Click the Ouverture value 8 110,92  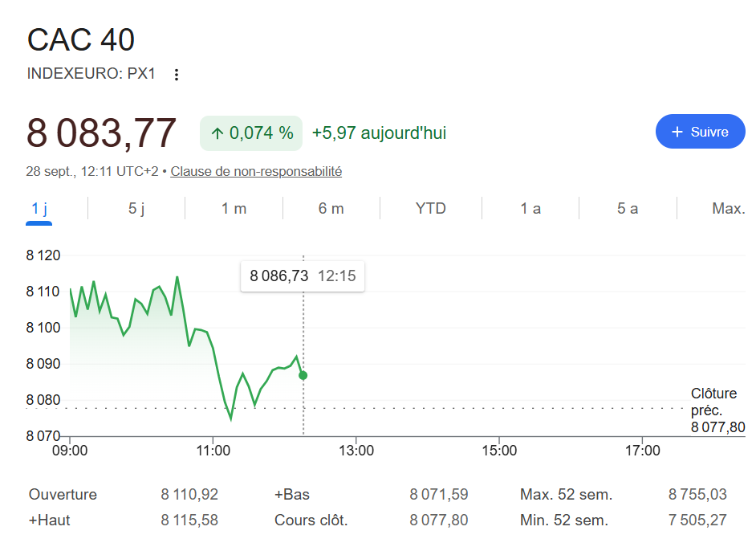point(189,495)
